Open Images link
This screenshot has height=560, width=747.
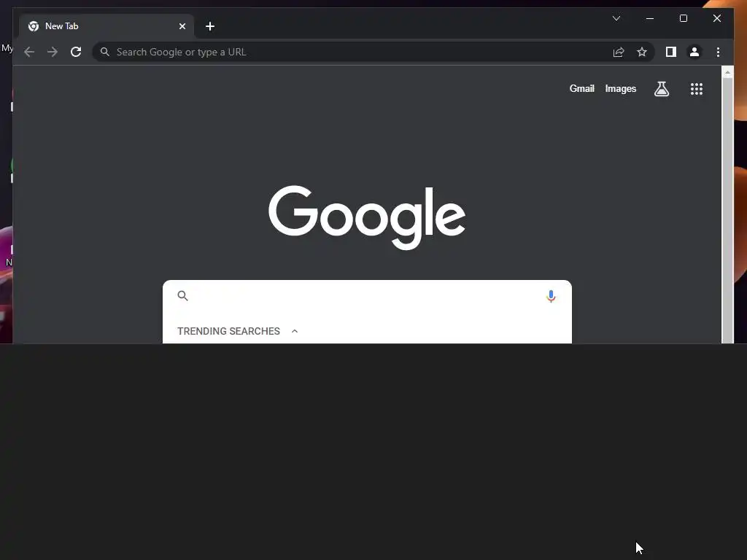[x=620, y=88]
